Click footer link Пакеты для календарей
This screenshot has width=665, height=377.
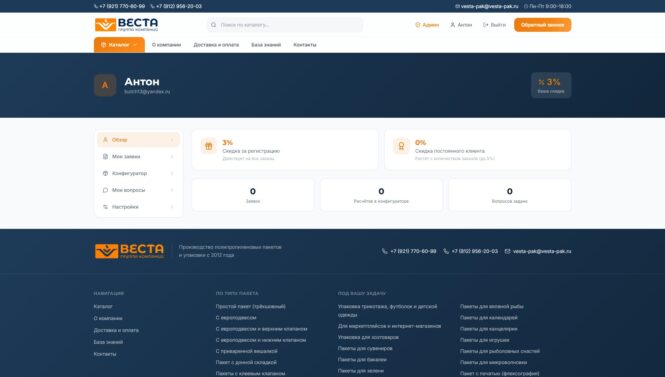(x=489, y=317)
